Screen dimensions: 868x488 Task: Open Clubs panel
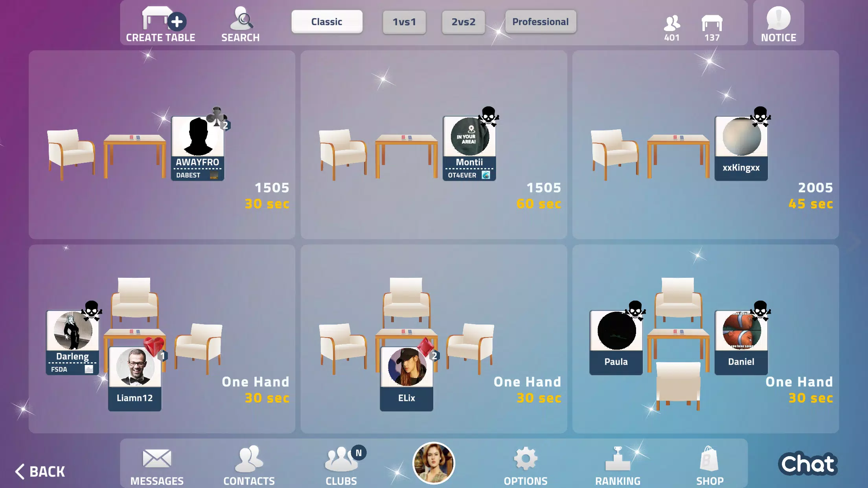click(340, 466)
